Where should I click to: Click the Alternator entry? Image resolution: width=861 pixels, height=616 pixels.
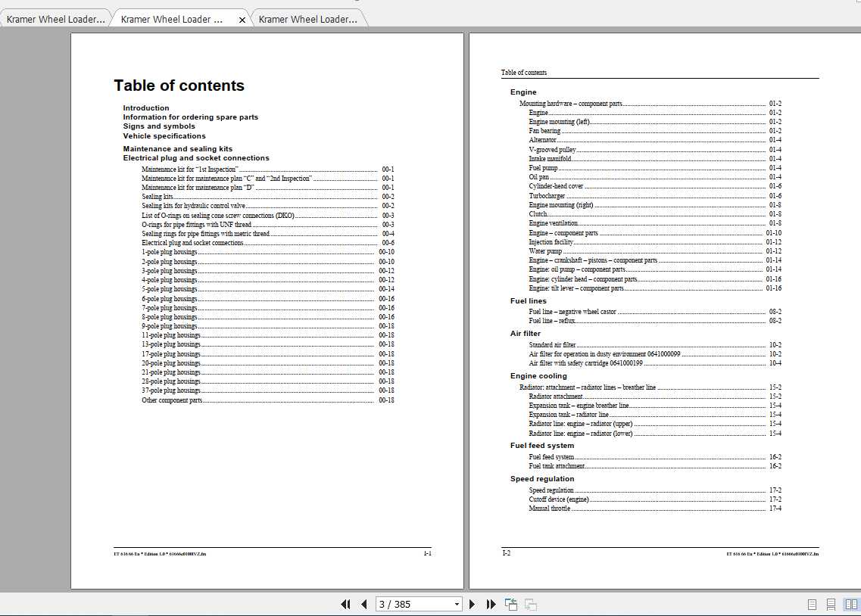pos(655,141)
